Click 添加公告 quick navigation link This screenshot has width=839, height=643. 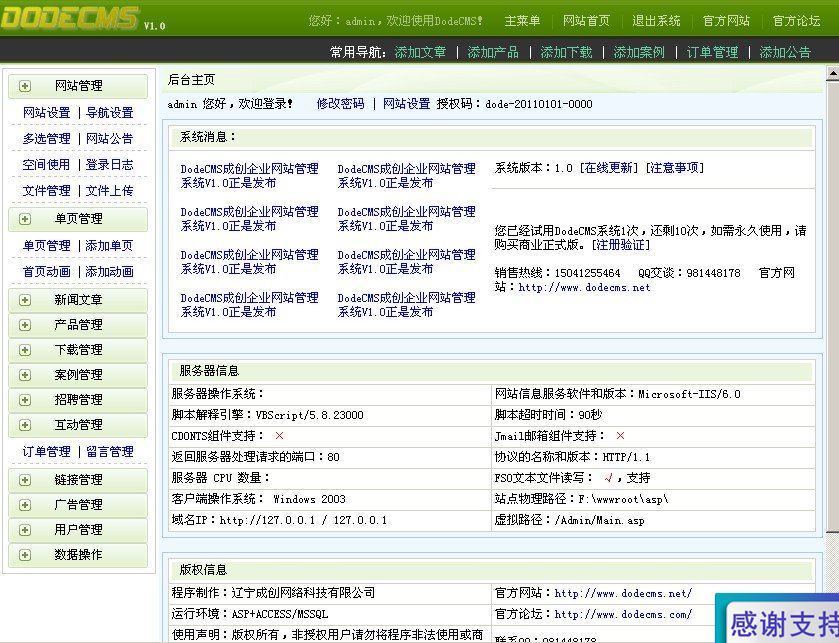pos(785,52)
